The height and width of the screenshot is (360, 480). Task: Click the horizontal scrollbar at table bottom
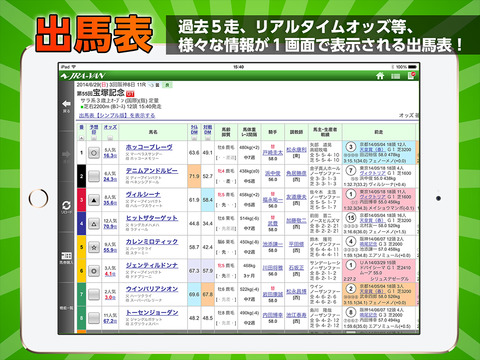[x=247, y=332]
